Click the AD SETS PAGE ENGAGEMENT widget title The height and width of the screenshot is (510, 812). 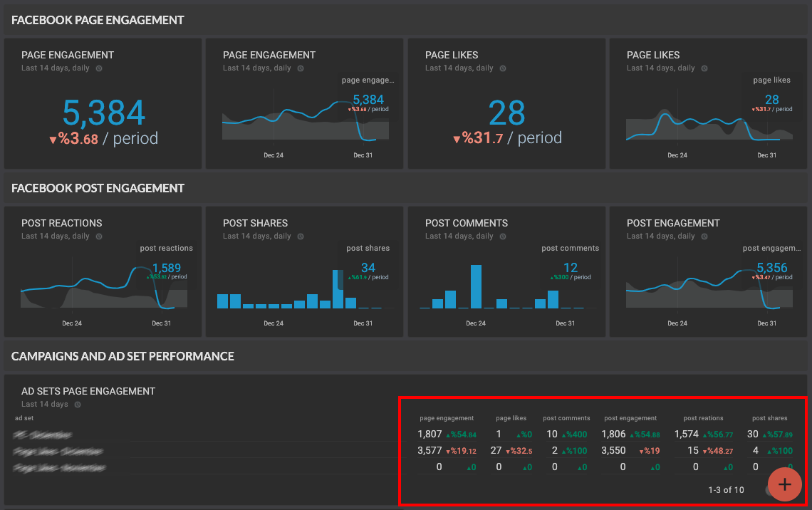(88, 392)
